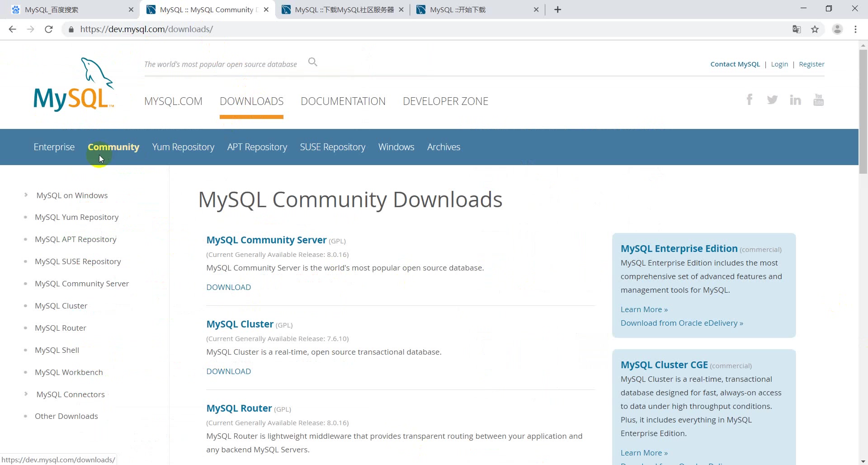Image resolution: width=868 pixels, height=465 pixels.
Task: Click the scrollbar down arrow
Action: pyautogui.click(x=863, y=461)
